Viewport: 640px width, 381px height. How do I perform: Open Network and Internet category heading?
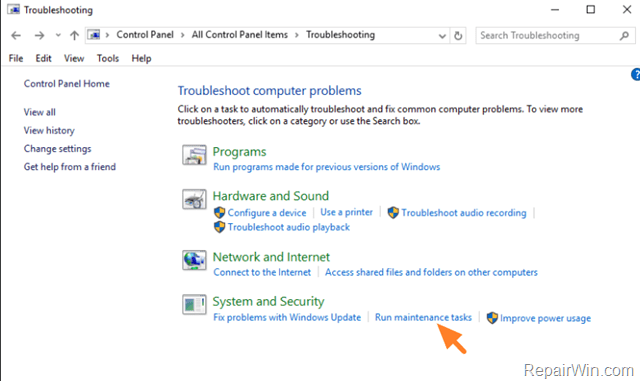click(x=271, y=257)
